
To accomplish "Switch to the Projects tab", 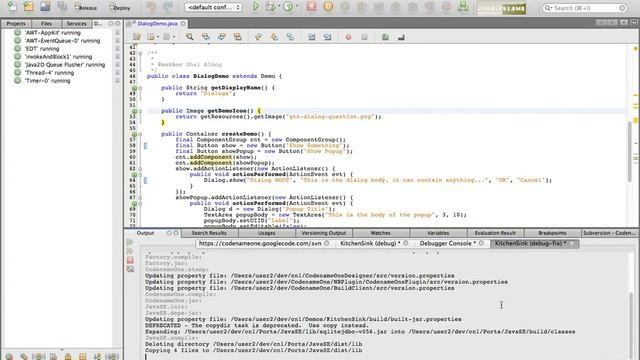I will coord(16,24).
